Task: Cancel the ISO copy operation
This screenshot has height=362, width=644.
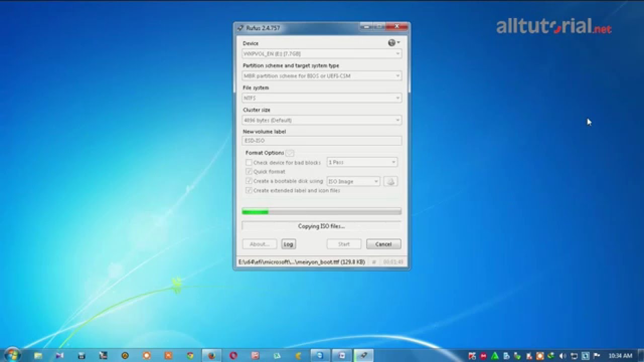Action: (383, 244)
